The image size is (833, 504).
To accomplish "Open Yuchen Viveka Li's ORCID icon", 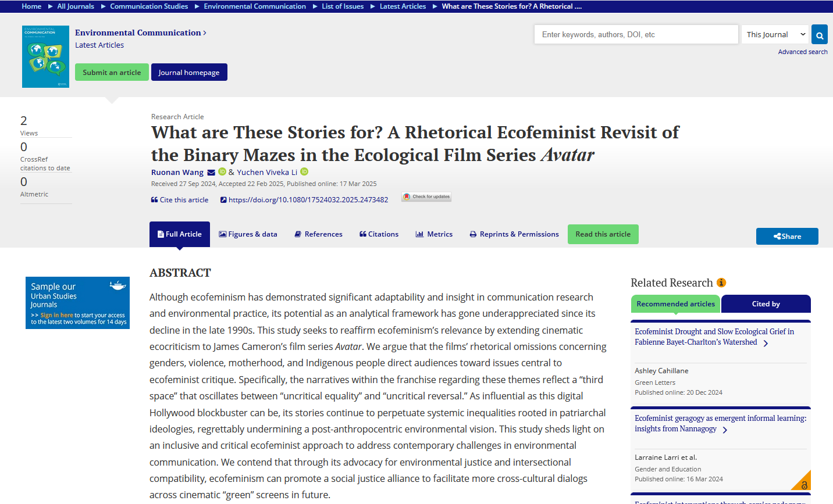I will tap(304, 172).
